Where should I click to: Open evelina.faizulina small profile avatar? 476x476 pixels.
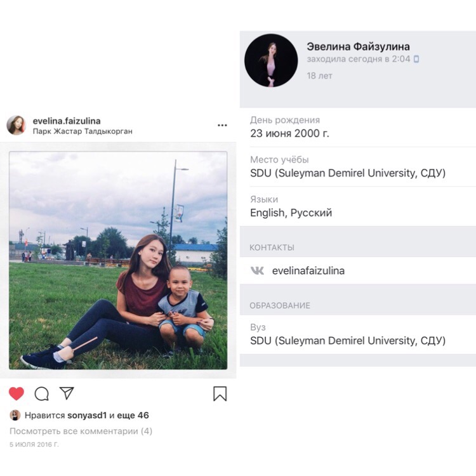point(16,125)
